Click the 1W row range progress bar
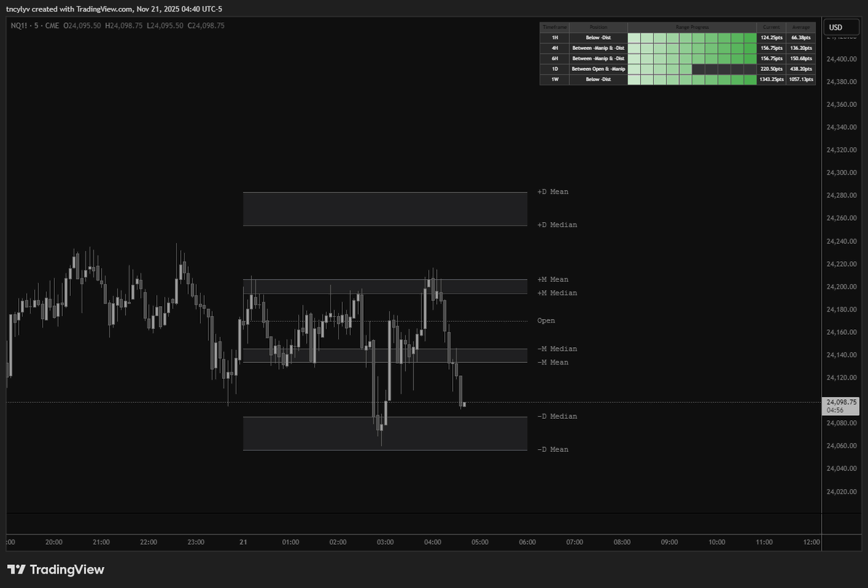Screen dimensions: 868x588 pos(692,80)
